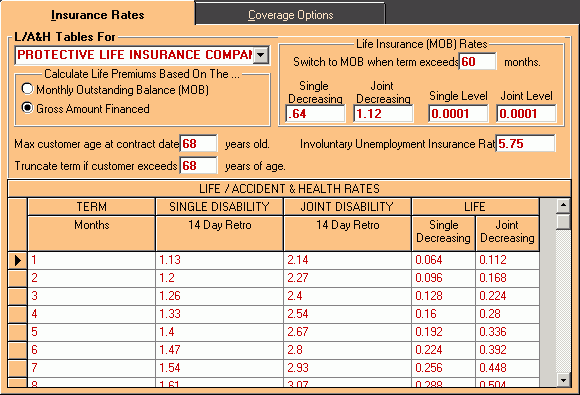
Task: Click the scroll down arrow of rates table
Action: click(563, 379)
